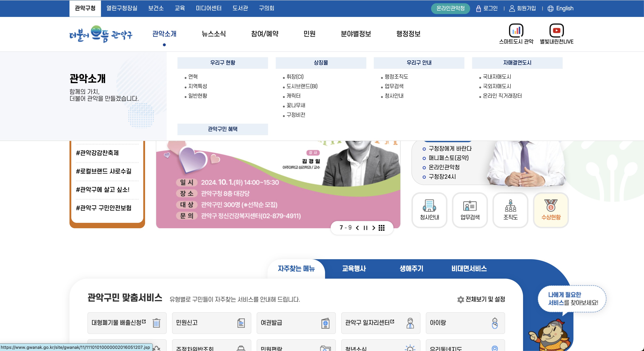This screenshot has width=644, height=351.
Task: Click the 온라인관악청 green button
Action: [x=450, y=8]
